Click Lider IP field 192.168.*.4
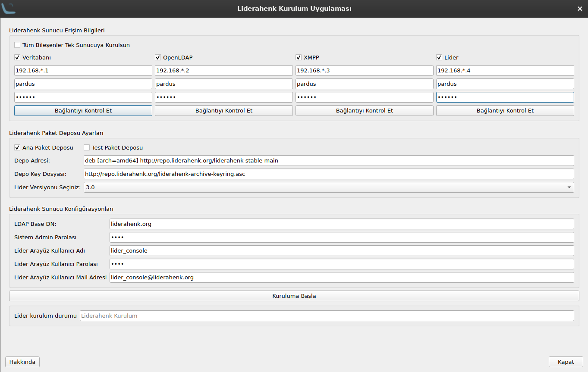This screenshot has width=588, height=372. [505, 71]
